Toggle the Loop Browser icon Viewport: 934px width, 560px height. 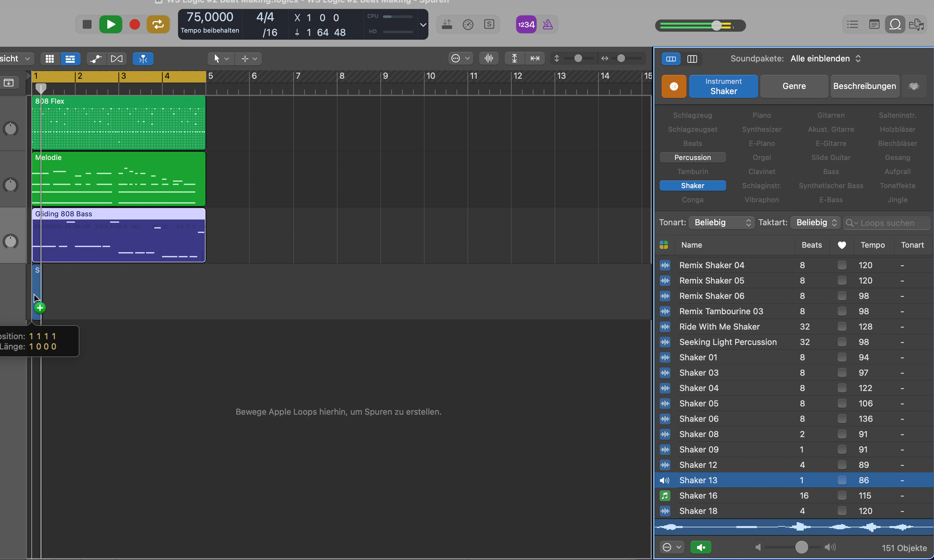[x=895, y=25]
